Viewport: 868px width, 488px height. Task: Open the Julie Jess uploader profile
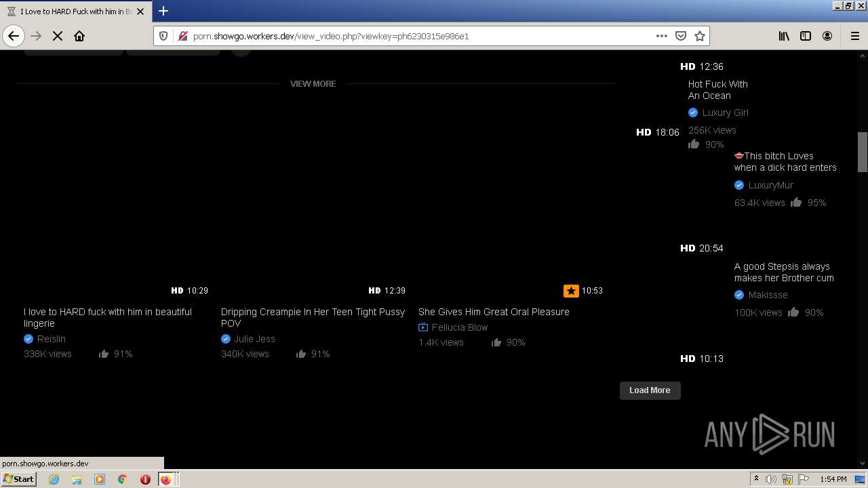pos(254,339)
